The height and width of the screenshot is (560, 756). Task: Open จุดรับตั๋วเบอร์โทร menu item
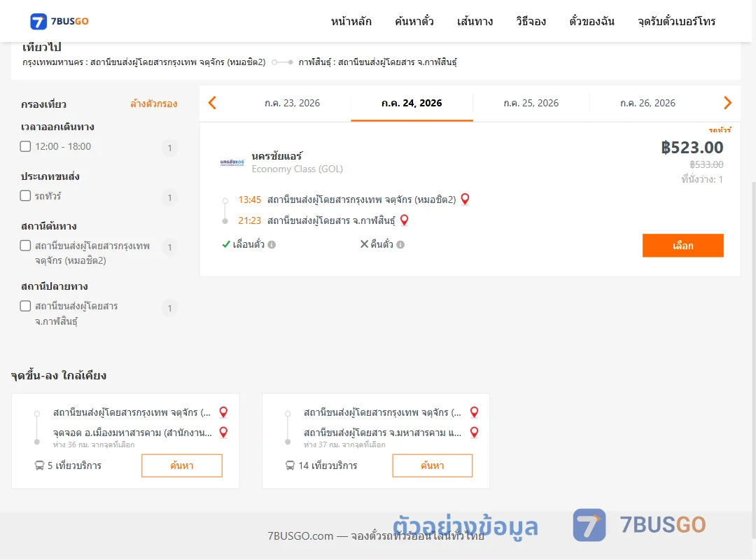coord(676,21)
